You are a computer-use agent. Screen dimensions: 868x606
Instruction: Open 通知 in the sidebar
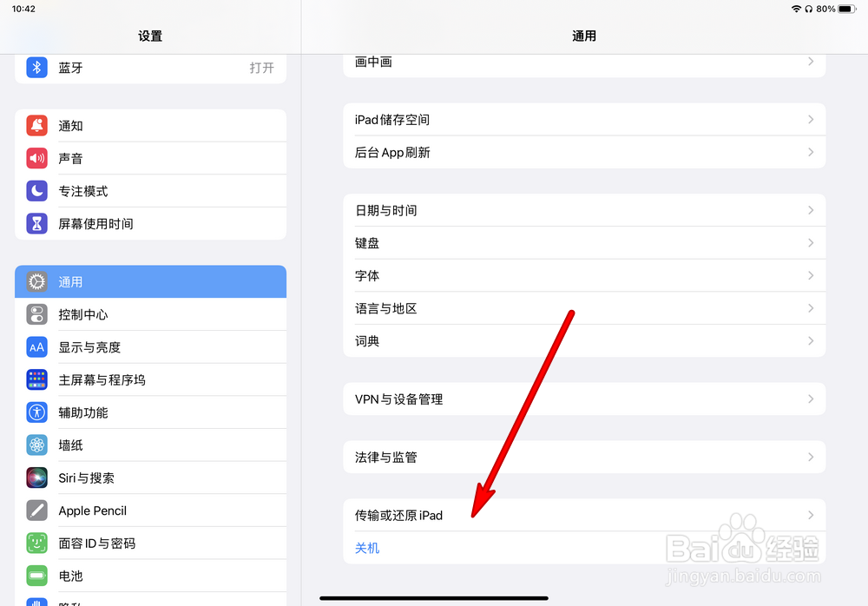click(150, 126)
